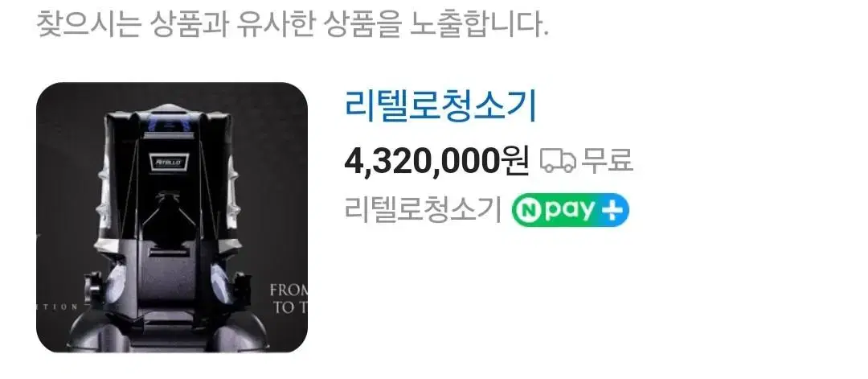
Task: Click the 원 currency symbol after the price
Action: tap(515, 161)
